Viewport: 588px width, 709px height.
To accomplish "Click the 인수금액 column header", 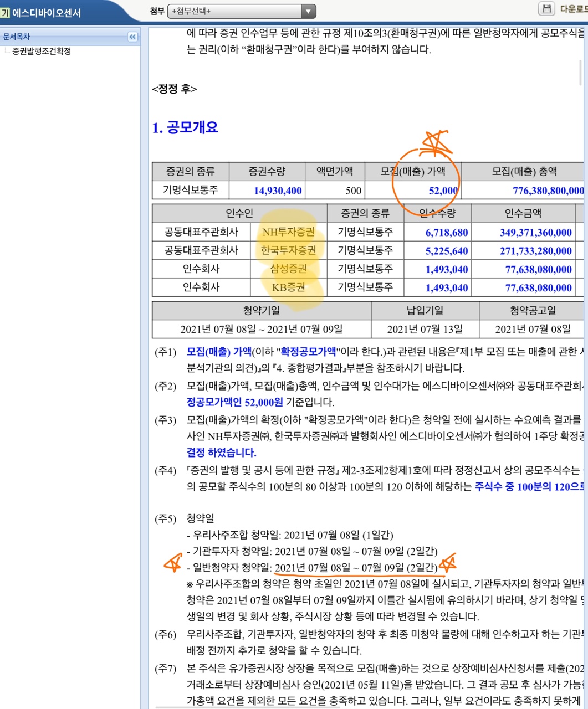I will click(523, 213).
